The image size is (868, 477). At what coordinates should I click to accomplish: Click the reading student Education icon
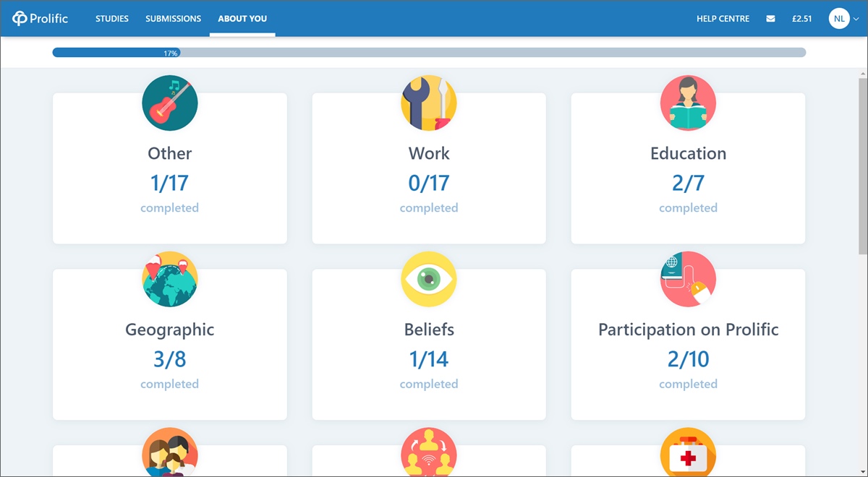click(688, 103)
